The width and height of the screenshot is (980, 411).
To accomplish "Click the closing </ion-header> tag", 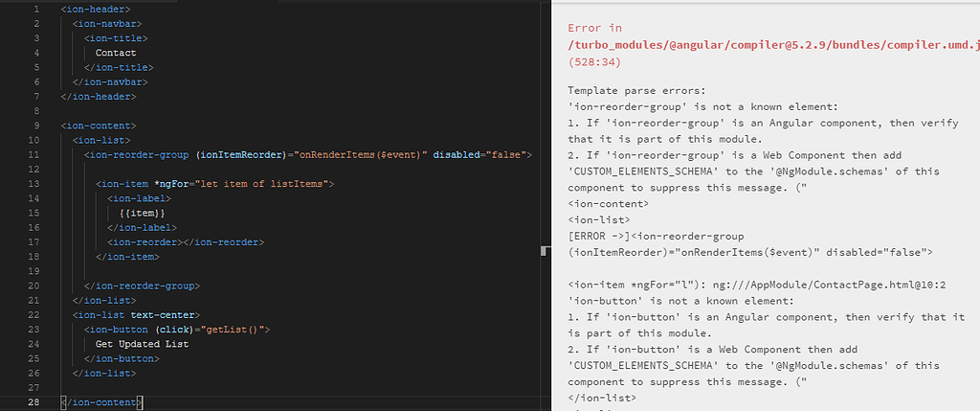I will (x=99, y=97).
